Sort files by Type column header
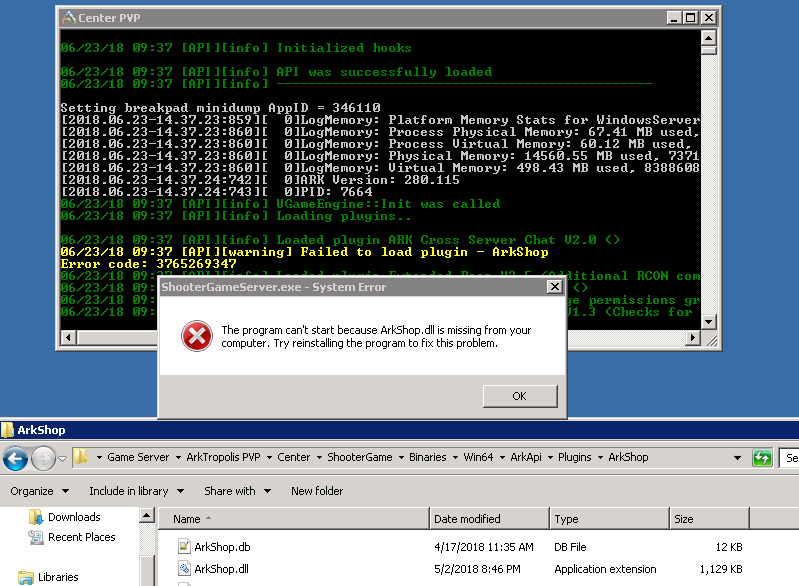This screenshot has width=799, height=586. 609,519
